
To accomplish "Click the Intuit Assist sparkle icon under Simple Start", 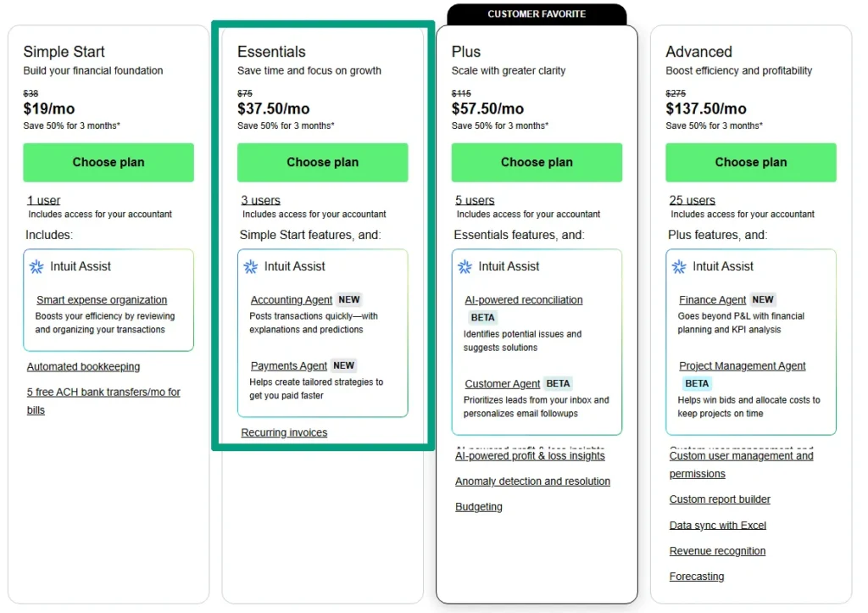I will 35,266.
